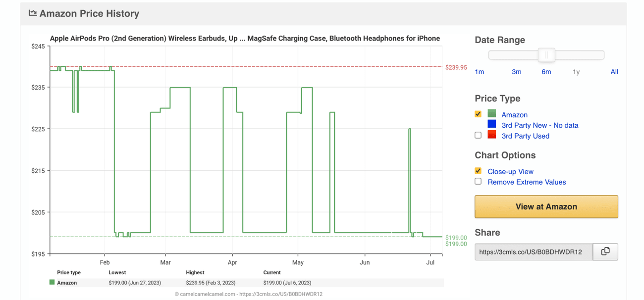Image resolution: width=644 pixels, height=300 pixels.
Task: Click the Amazon price type link
Action: (514, 115)
